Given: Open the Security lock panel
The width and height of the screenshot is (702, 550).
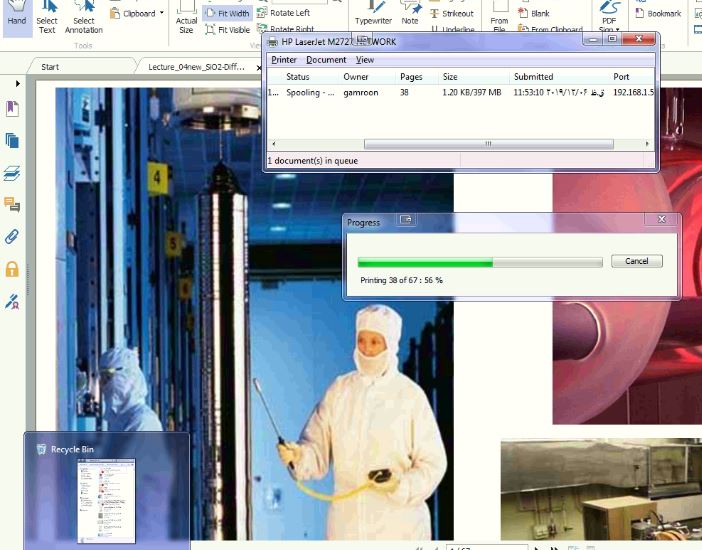Looking at the screenshot, I should pos(12,269).
